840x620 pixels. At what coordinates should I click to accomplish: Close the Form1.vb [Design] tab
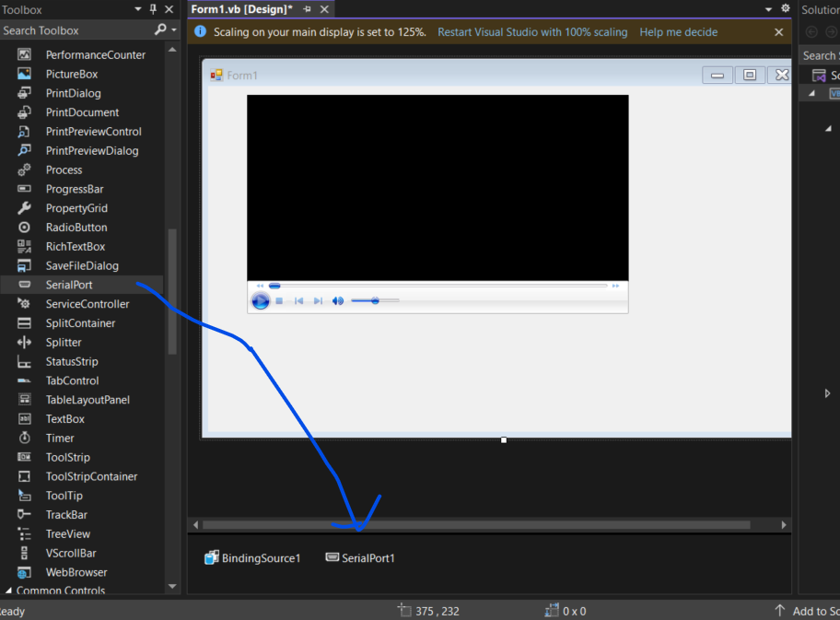[x=324, y=9]
